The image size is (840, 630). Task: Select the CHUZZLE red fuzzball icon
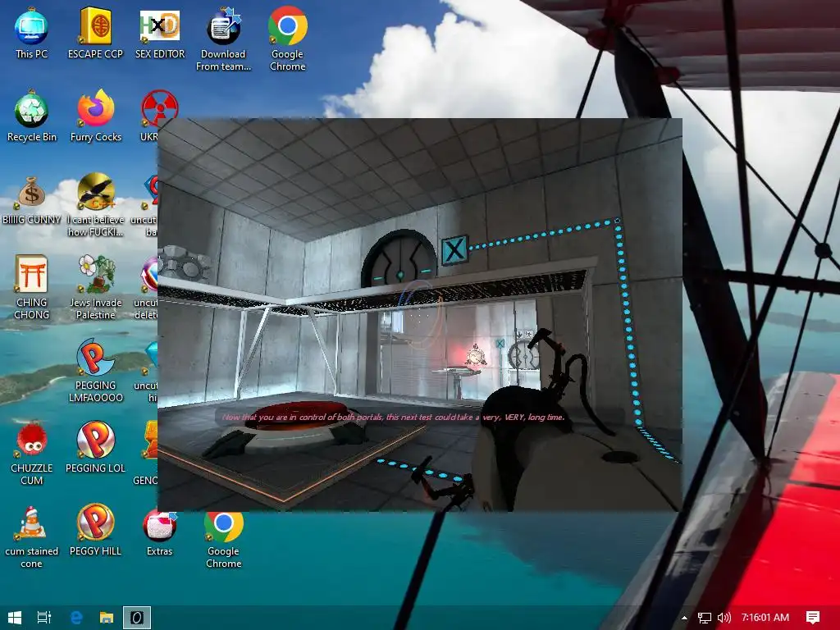[x=31, y=453]
